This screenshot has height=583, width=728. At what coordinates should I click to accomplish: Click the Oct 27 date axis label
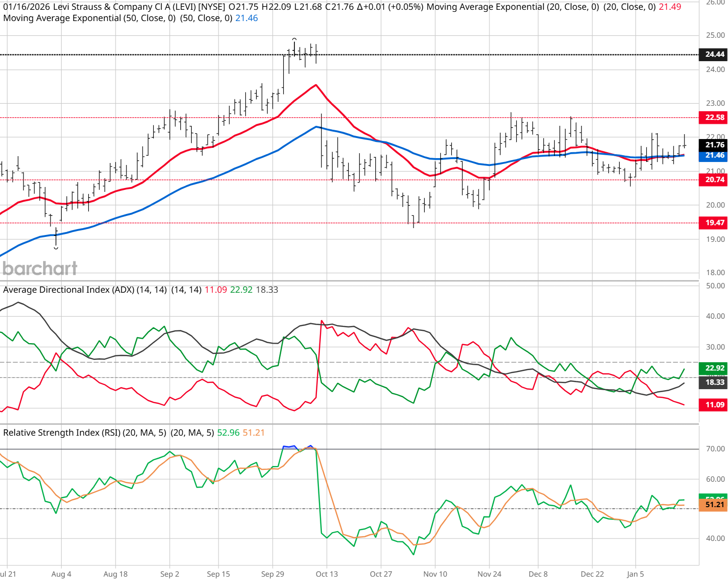click(x=381, y=574)
